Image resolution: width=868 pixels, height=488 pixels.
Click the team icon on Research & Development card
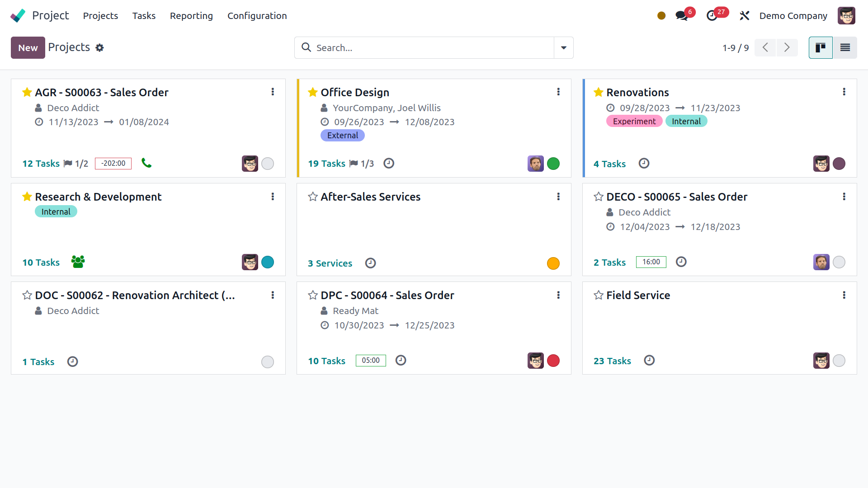pos(77,262)
